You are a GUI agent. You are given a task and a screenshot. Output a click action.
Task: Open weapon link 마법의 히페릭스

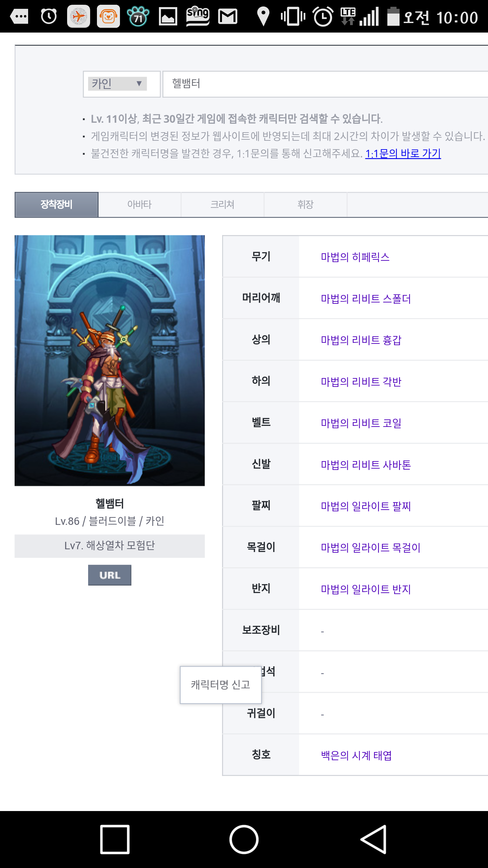[x=355, y=257]
